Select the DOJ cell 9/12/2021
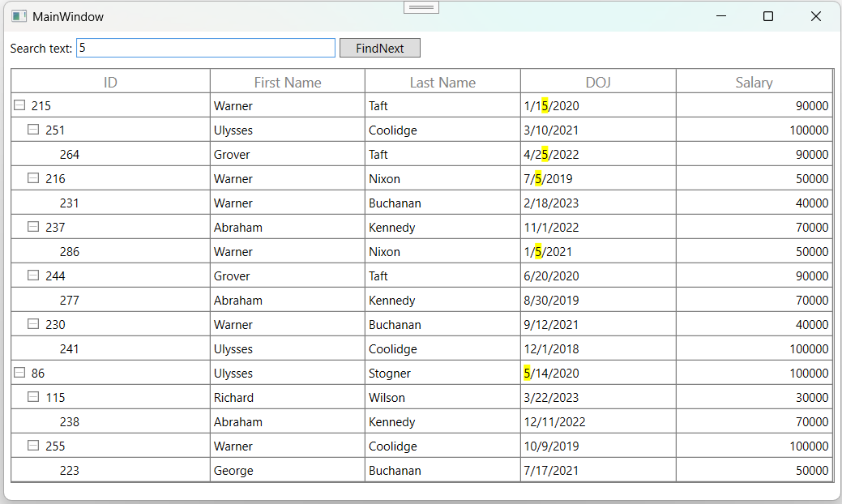 click(x=598, y=323)
